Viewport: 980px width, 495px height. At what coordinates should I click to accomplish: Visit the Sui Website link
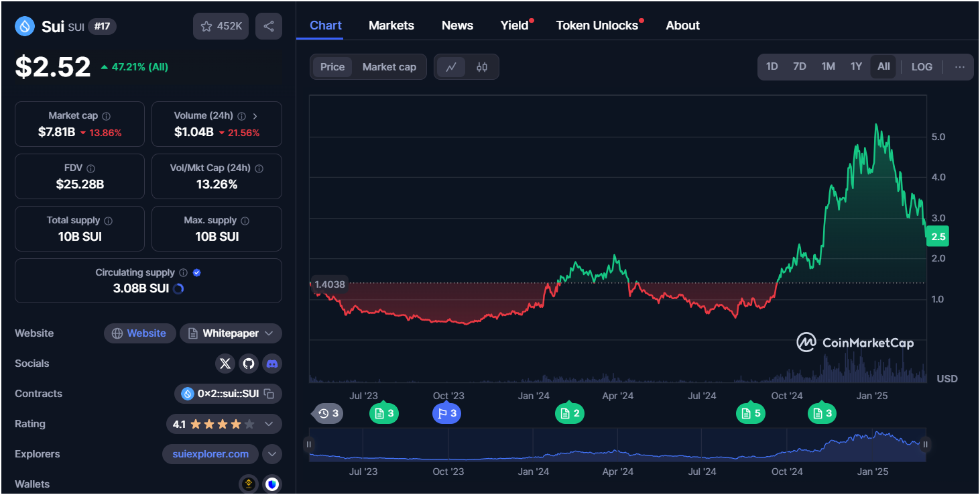pos(140,333)
